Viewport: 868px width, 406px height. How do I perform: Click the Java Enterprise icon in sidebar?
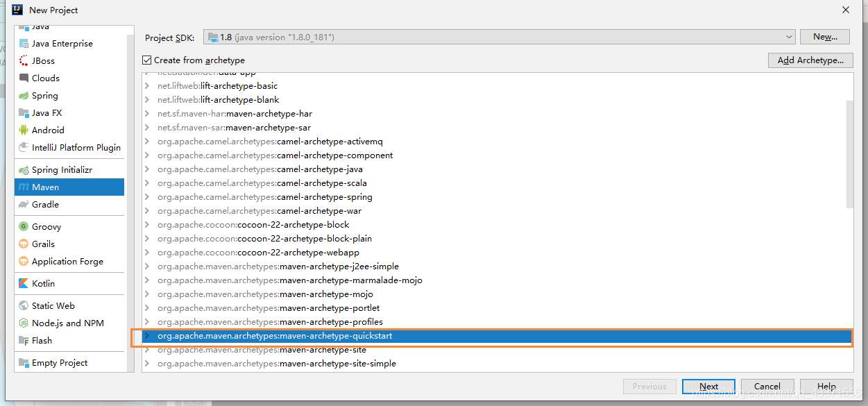pos(24,43)
